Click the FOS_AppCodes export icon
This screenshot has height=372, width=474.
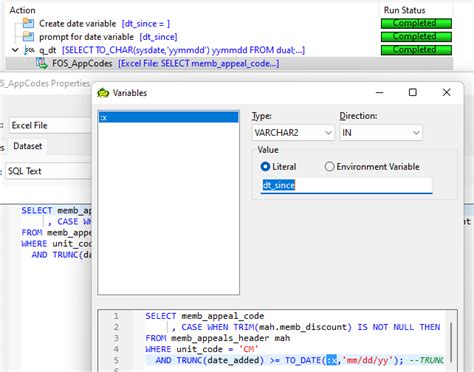coord(42,63)
